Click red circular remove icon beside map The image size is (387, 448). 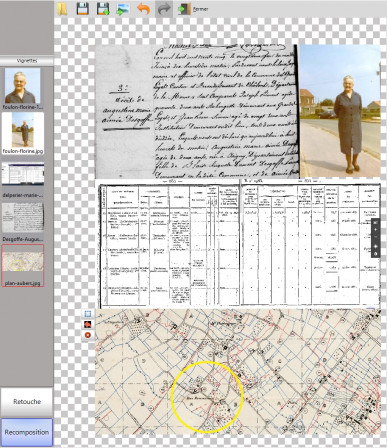(88, 335)
